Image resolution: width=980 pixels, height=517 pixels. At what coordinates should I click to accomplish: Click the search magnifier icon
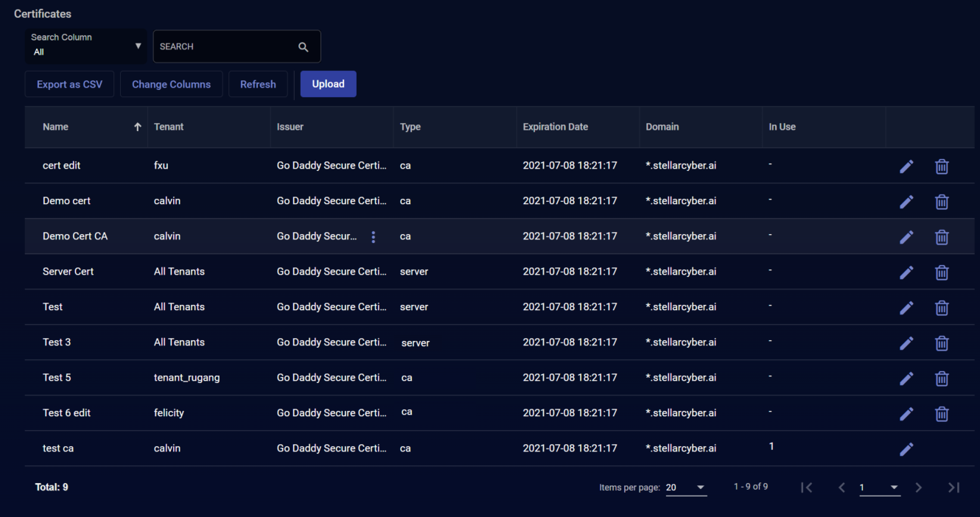point(303,47)
